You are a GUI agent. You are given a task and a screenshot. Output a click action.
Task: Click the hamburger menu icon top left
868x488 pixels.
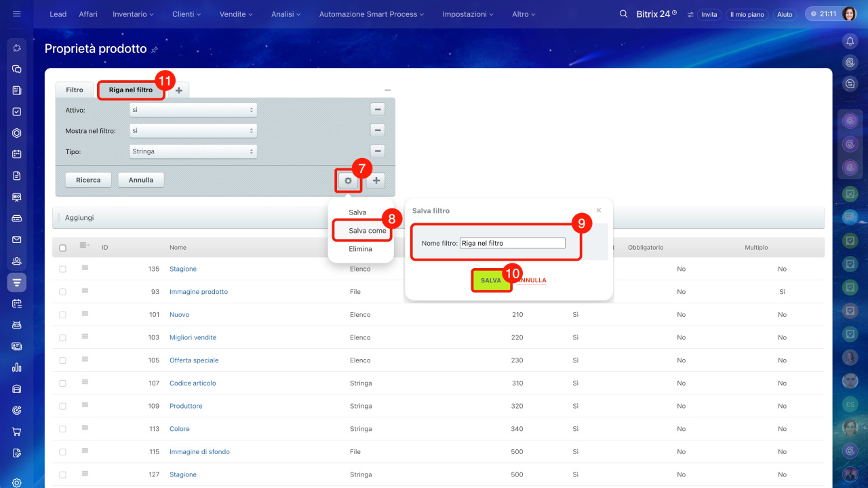click(x=17, y=14)
